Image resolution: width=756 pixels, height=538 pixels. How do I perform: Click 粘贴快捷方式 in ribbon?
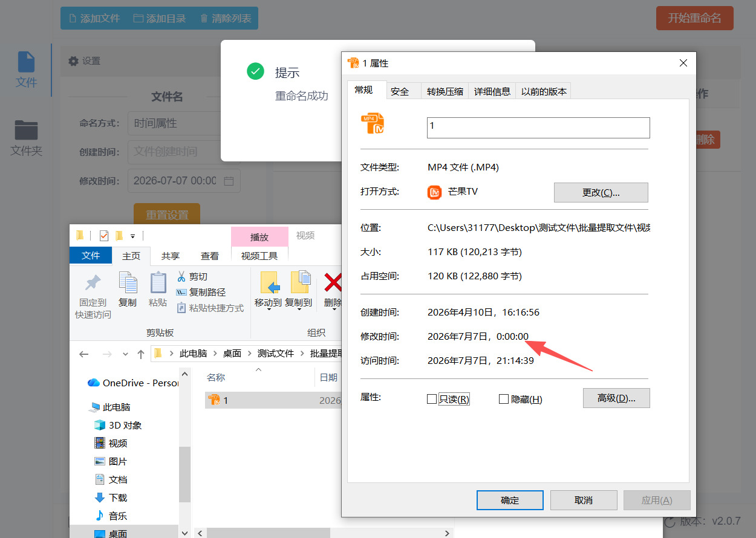pos(210,308)
